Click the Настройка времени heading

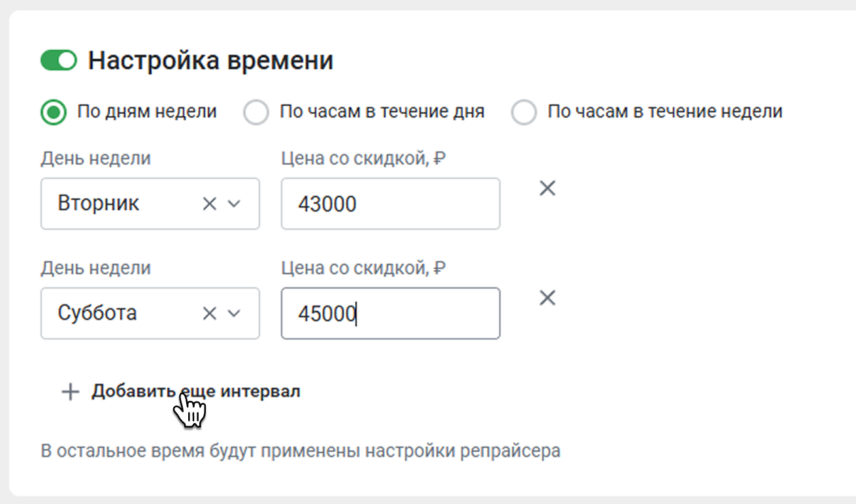click(x=211, y=61)
